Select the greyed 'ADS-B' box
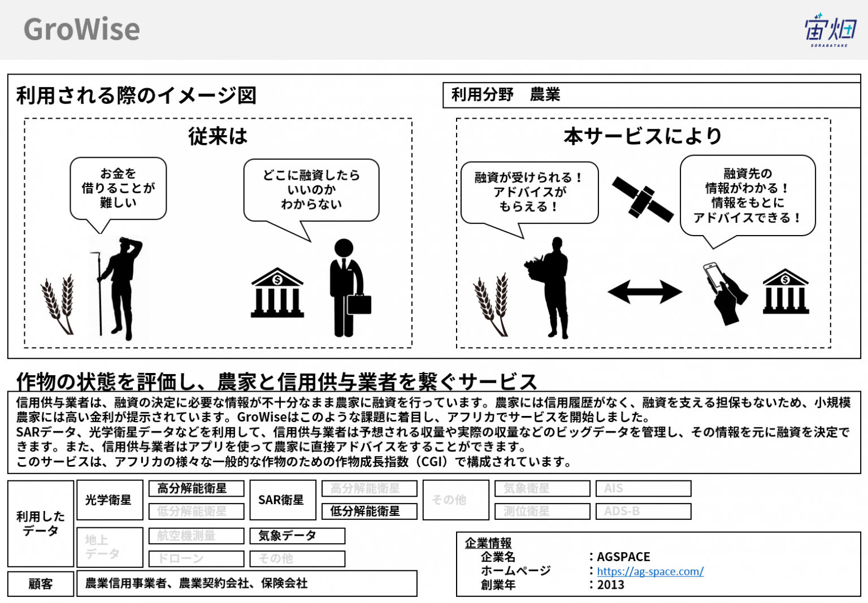The width and height of the screenshot is (868, 603). pos(644,511)
